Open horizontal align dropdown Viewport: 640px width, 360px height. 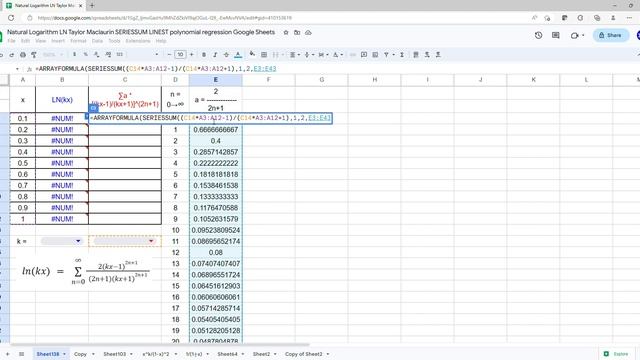(x=294, y=55)
